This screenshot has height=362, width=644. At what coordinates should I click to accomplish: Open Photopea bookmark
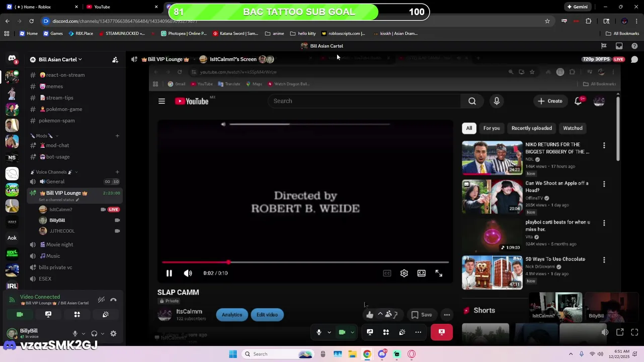[184, 33]
